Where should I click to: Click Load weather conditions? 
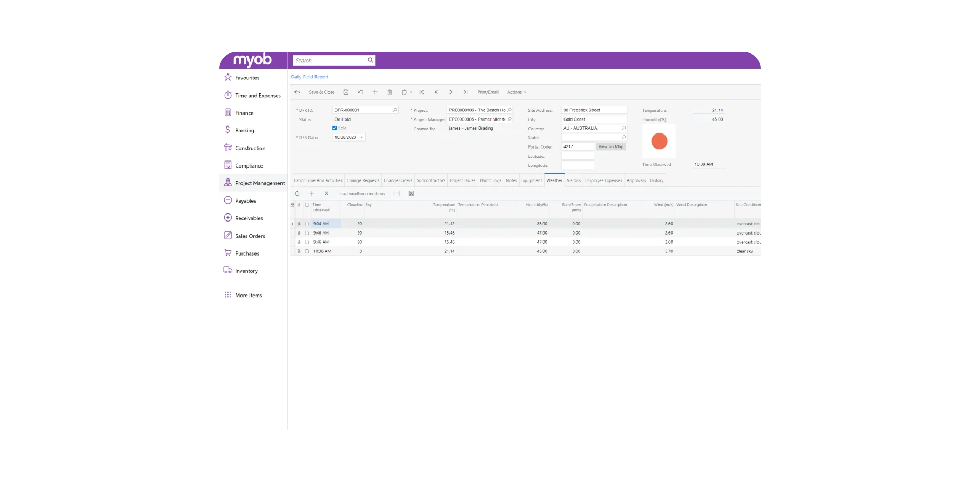[362, 193]
